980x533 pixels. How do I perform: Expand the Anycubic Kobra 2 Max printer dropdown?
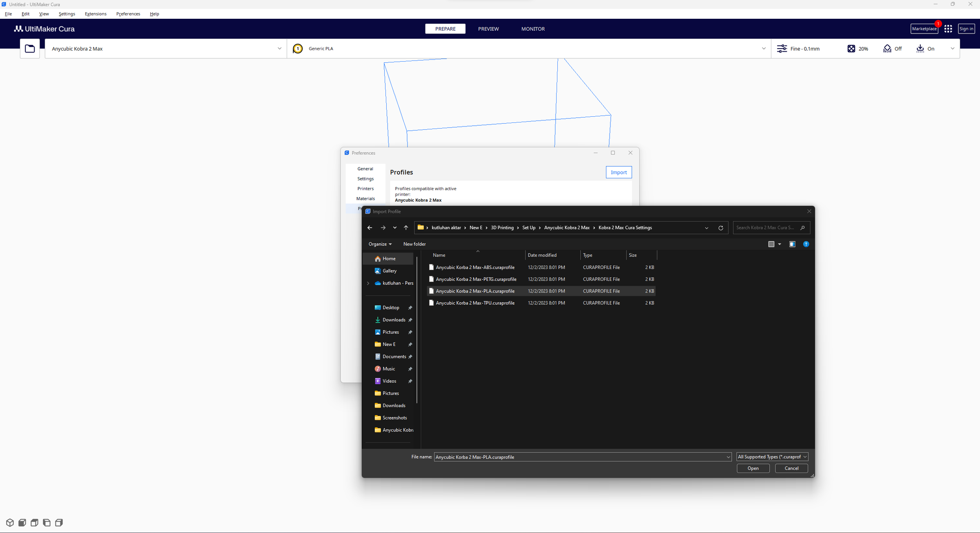[x=279, y=48]
